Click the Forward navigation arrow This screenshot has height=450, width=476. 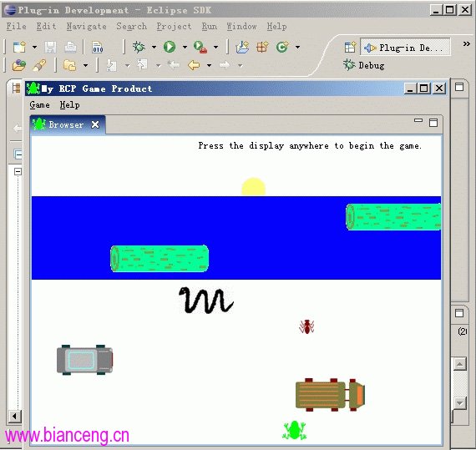click(225, 64)
